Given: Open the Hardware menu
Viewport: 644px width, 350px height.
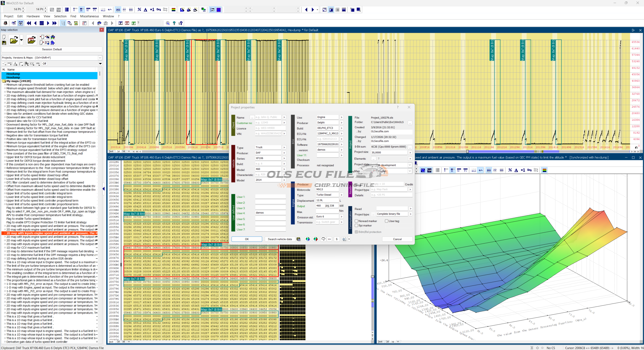Looking at the screenshot, I should point(33,16).
